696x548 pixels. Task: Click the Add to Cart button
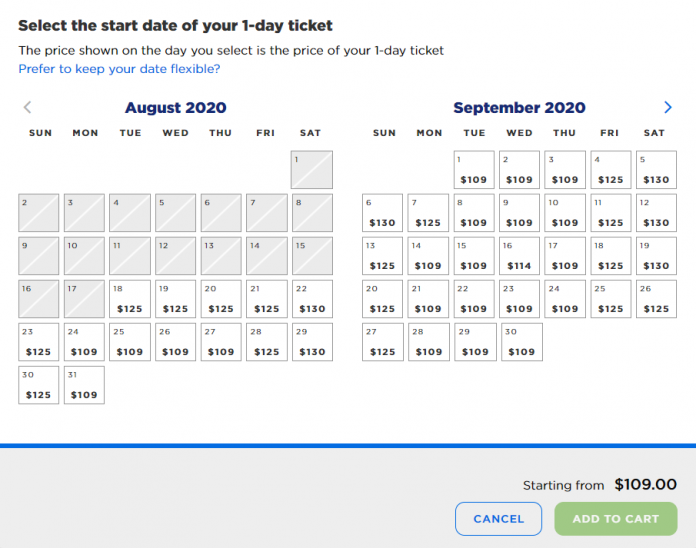[615, 519]
